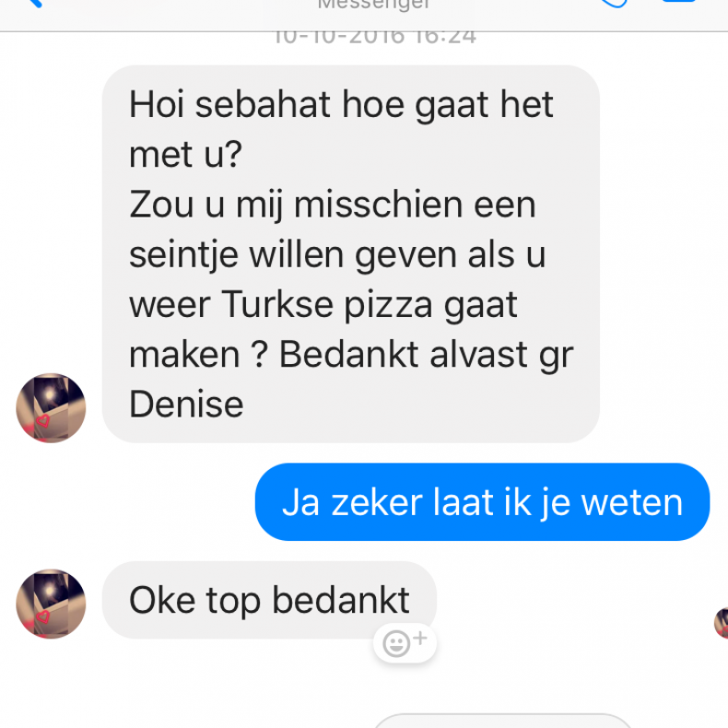Tap the 10-10-2016 16:24 timestamp
Image resolution: width=728 pixels, height=728 pixels.
click(x=374, y=37)
